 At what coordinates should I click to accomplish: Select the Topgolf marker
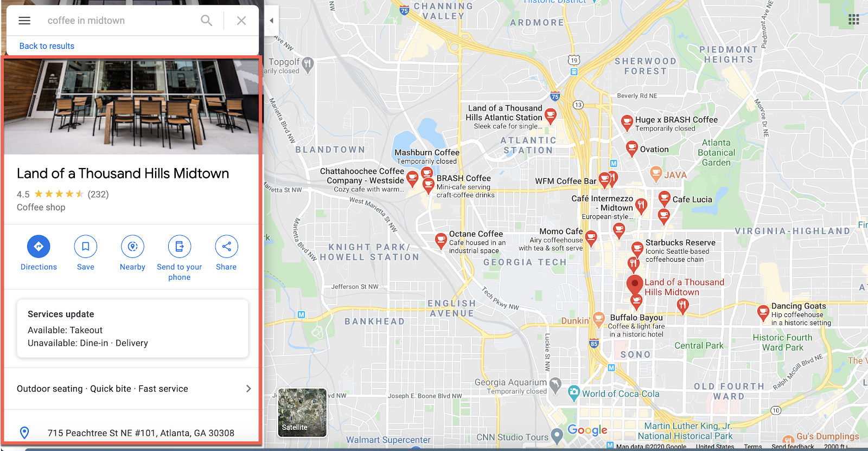point(308,65)
